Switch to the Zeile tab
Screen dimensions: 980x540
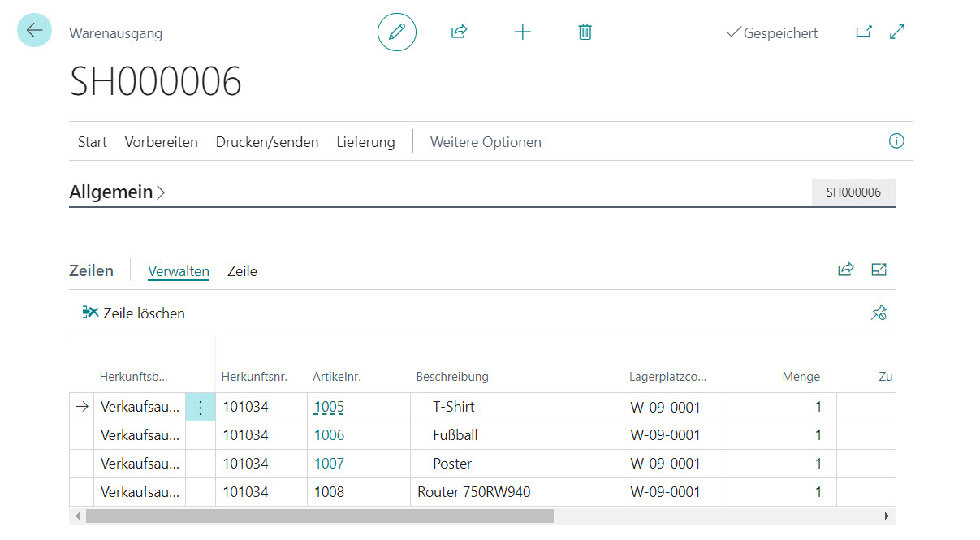pyautogui.click(x=242, y=271)
